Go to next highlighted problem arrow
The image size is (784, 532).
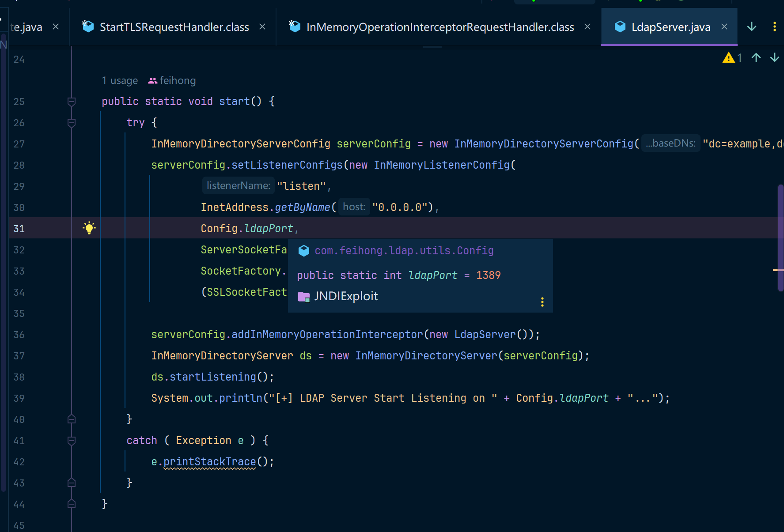pyautogui.click(x=775, y=58)
